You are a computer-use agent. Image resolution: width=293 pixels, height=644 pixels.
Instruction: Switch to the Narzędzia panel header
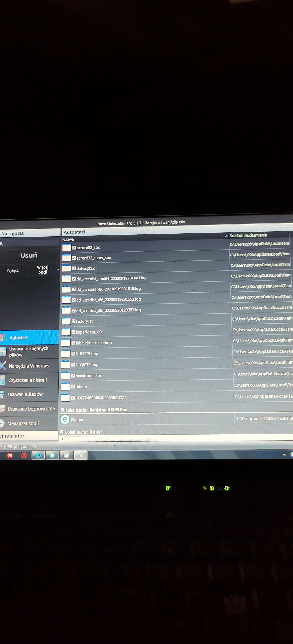(x=13, y=233)
